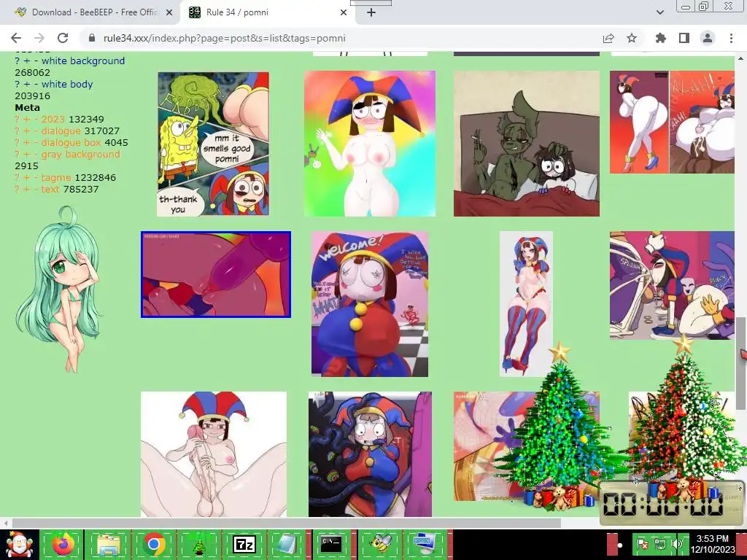The width and height of the screenshot is (747, 560).
Task: Share this page using the share icon
Action: [x=608, y=38]
